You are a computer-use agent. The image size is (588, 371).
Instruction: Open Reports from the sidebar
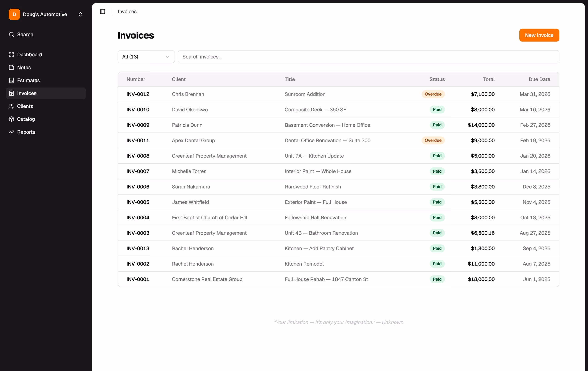pos(46,132)
